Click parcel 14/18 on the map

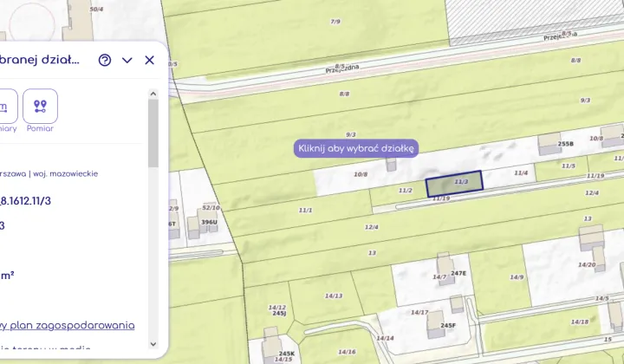point(580,322)
